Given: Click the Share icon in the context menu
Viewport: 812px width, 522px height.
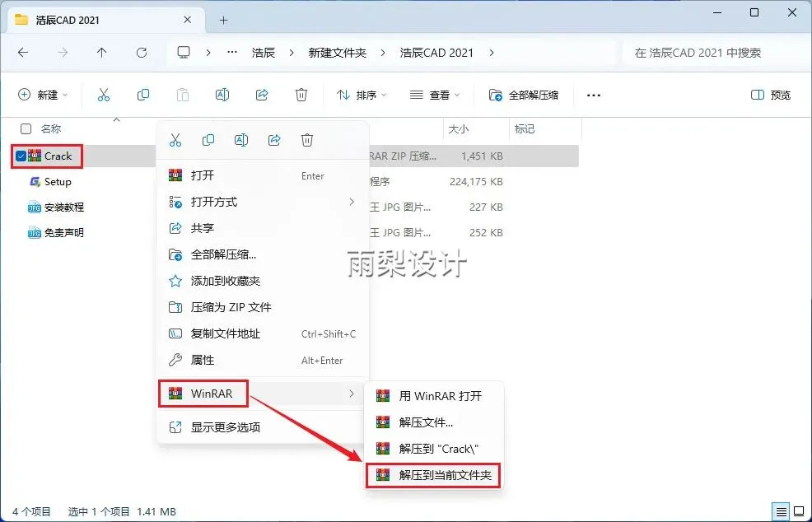Looking at the screenshot, I should point(274,140).
